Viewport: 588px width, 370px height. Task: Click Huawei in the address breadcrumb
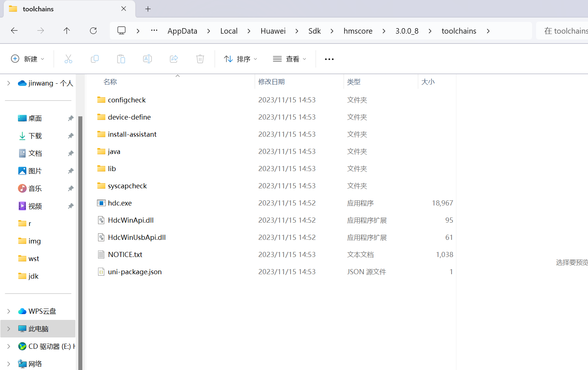click(x=273, y=31)
